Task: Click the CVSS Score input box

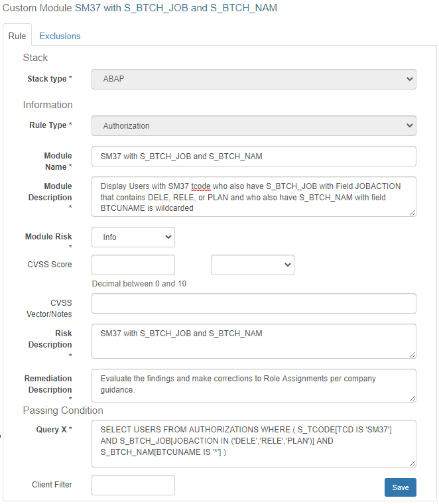Action: coord(133,265)
